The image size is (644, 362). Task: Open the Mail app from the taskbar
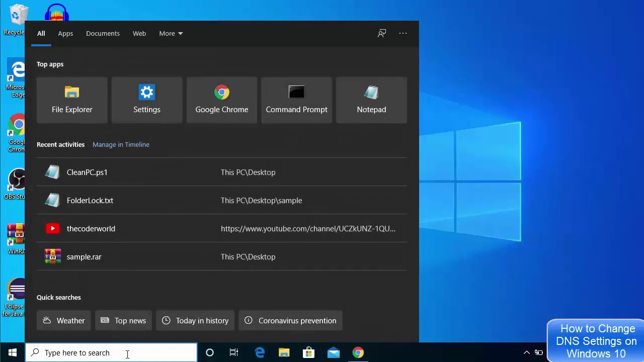pyautogui.click(x=334, y=352)
